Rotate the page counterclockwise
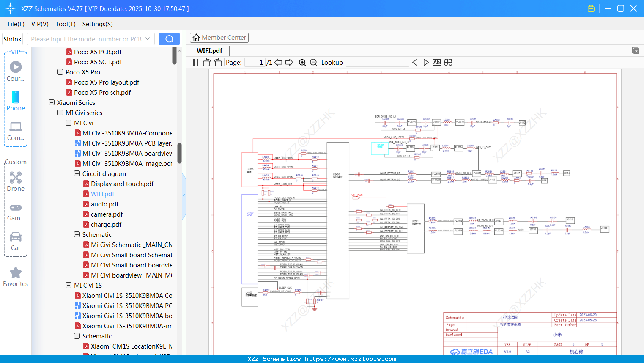Viewport: 644px width, 363px height. pos(207,63)
